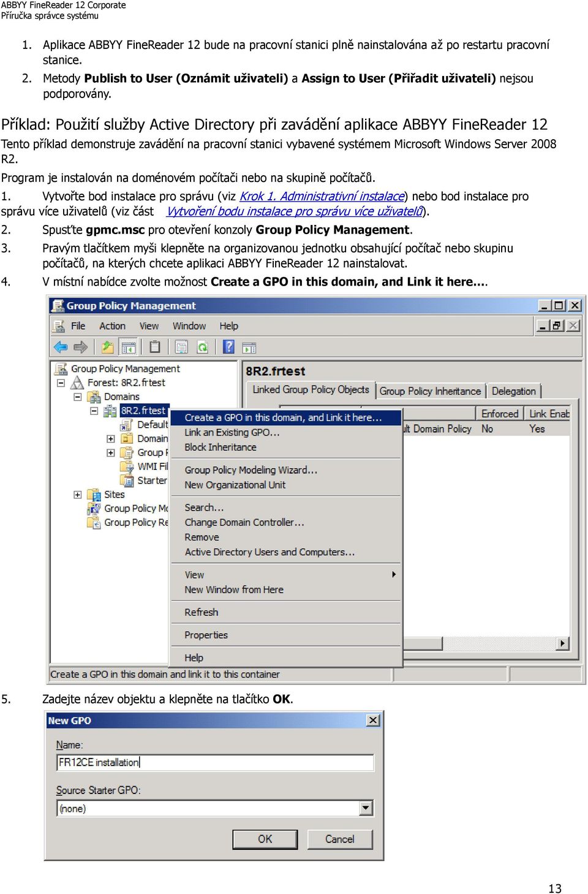Image resolution: width=588 pixels, height=894 pixels.
Task: Open the Help menu in menu bar
Action: 229,326
